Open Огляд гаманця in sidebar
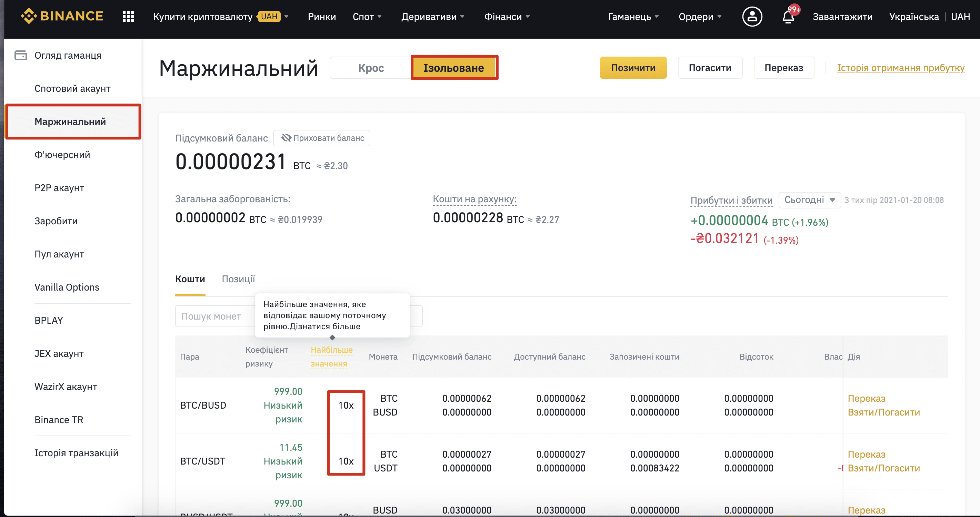The width and height of the screenshot is (980, 517). click(68, 56)
